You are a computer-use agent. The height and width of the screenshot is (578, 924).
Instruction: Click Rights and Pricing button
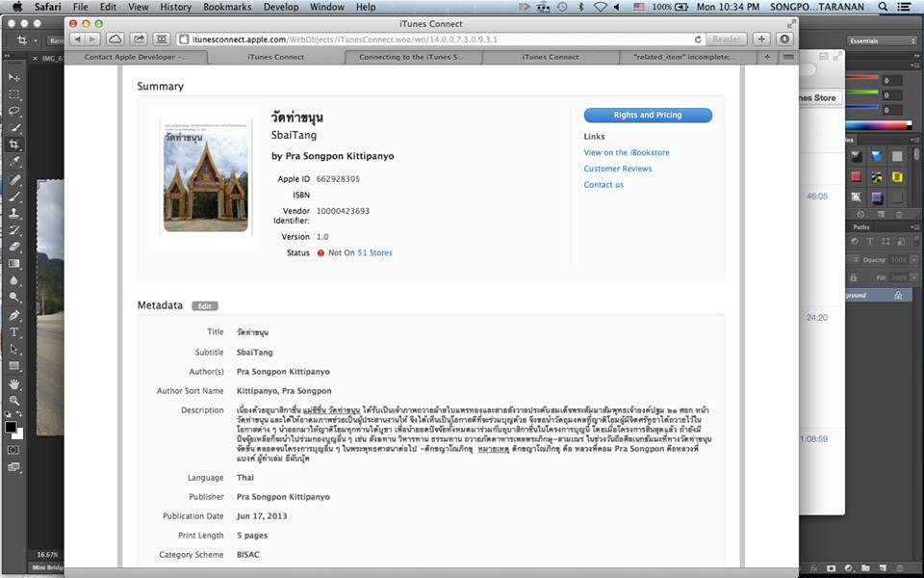point(648,115)
